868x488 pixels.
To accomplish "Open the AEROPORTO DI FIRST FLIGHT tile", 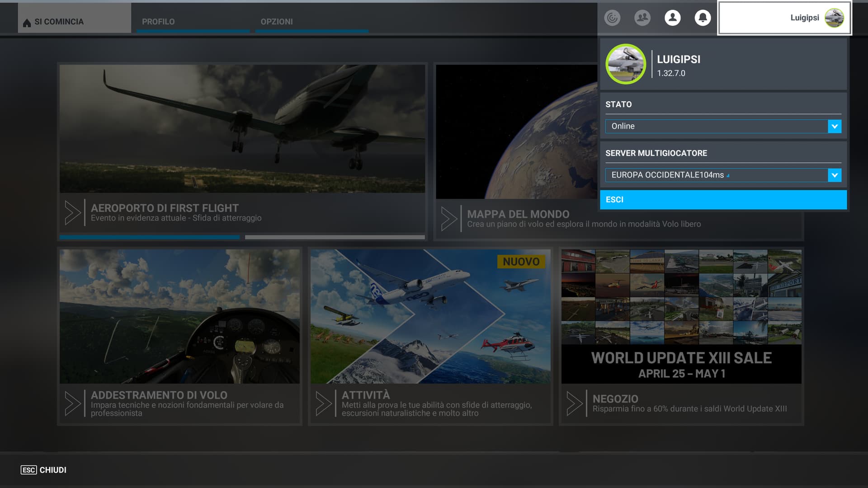I will click(x=242, y=136).
